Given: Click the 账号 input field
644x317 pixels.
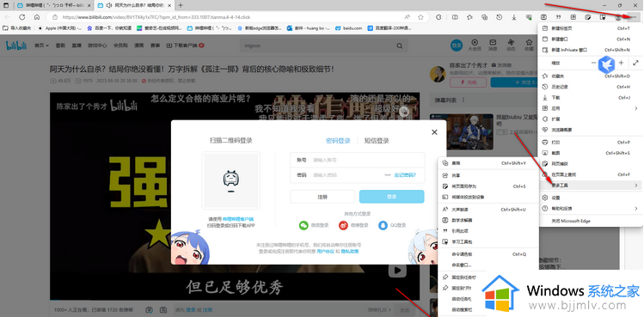Looking at the screenshot, I should (358, 160).
